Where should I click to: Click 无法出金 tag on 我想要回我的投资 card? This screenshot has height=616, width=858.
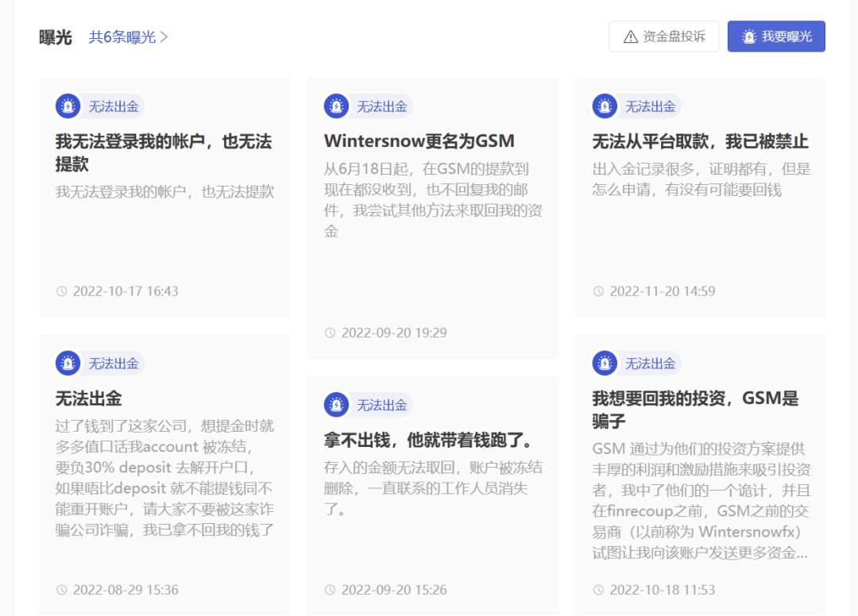[x=650, y=364]
